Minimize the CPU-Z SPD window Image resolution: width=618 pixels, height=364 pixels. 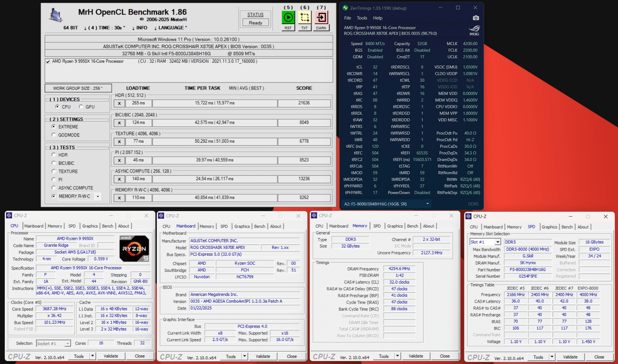point(571,216)
